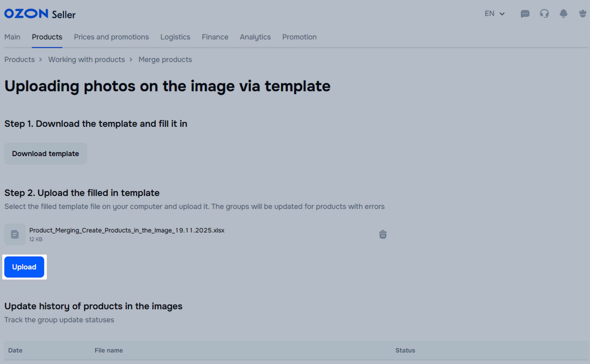Navigate to Products breadcrumb link
590x364 pixels.
tap(19, 59)
